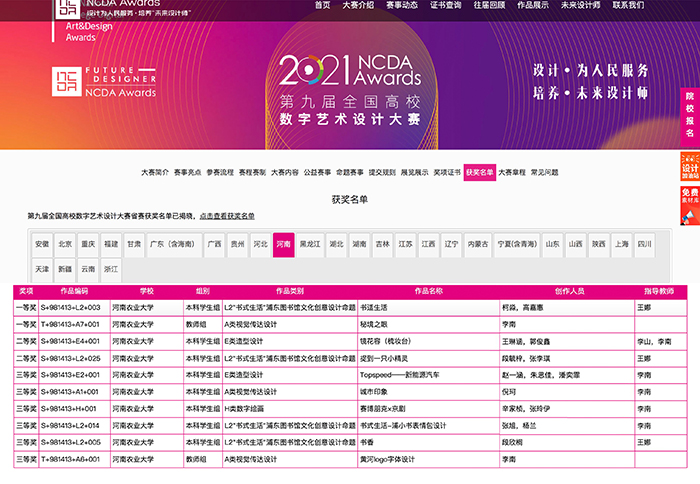700x484 pixels.
Task: Switch to the 重庆 province tab
Action: coord(88,244)
